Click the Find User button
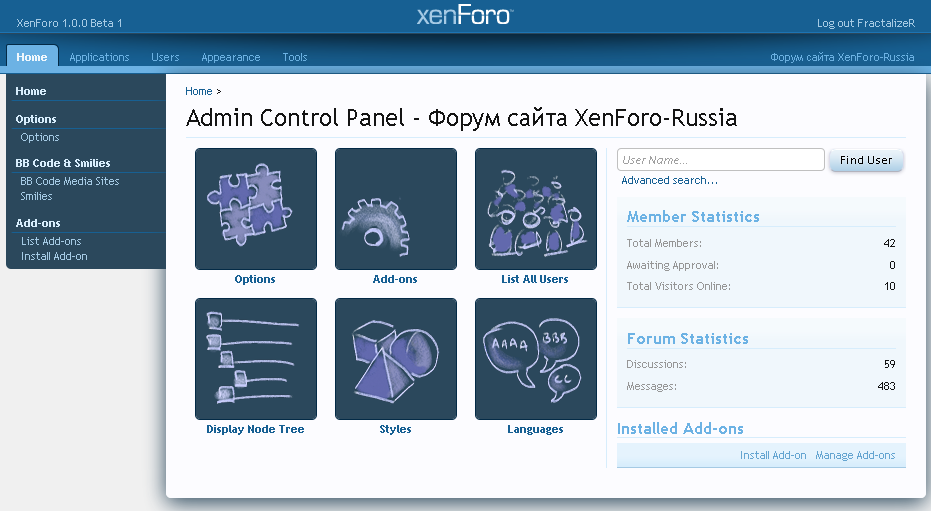 coord(866,160)
